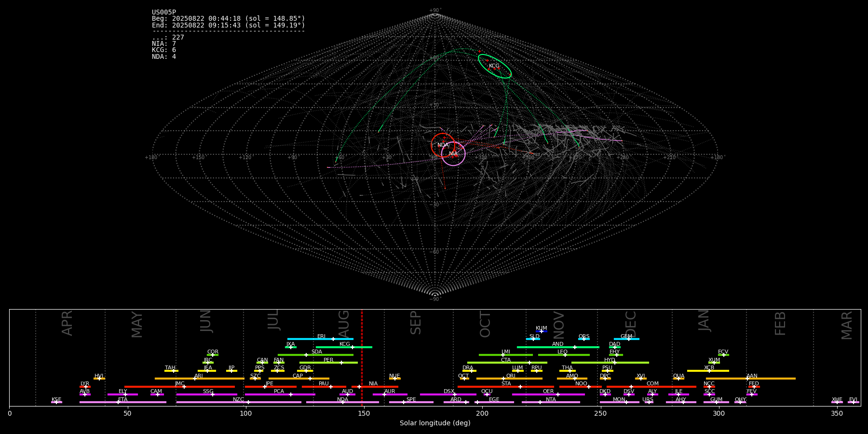Click the 'Solar longitude (deg)' axis title
The image size is (868, 434).
[x=435, y=423]
